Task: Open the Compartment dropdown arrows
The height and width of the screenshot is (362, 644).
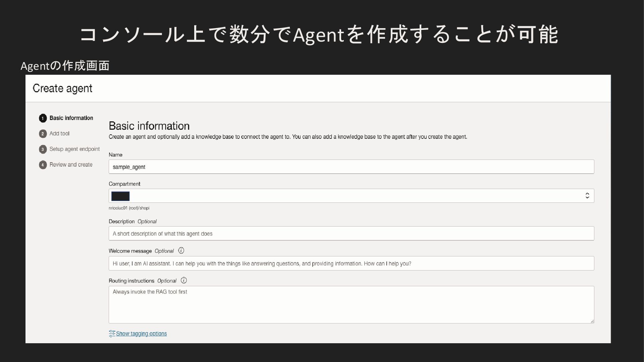Action: click(x=587, y=196)
